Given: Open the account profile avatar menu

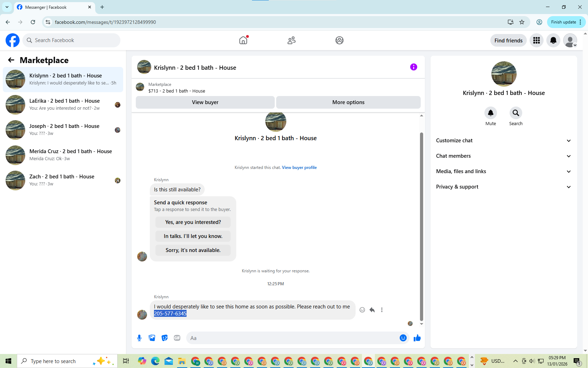Looking at the screenshot, I should (570, 40).
